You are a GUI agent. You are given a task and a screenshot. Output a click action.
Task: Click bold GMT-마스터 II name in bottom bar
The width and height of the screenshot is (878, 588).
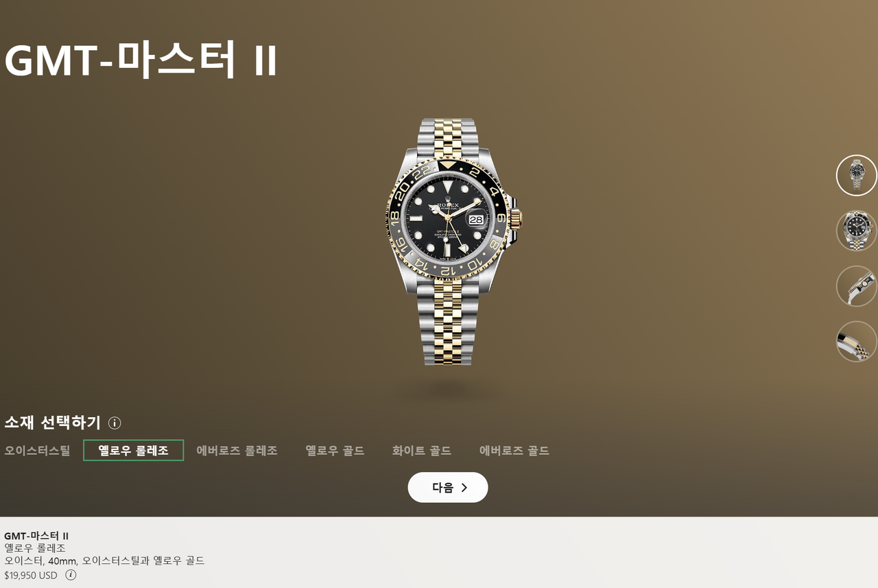(x=36, y=536)
